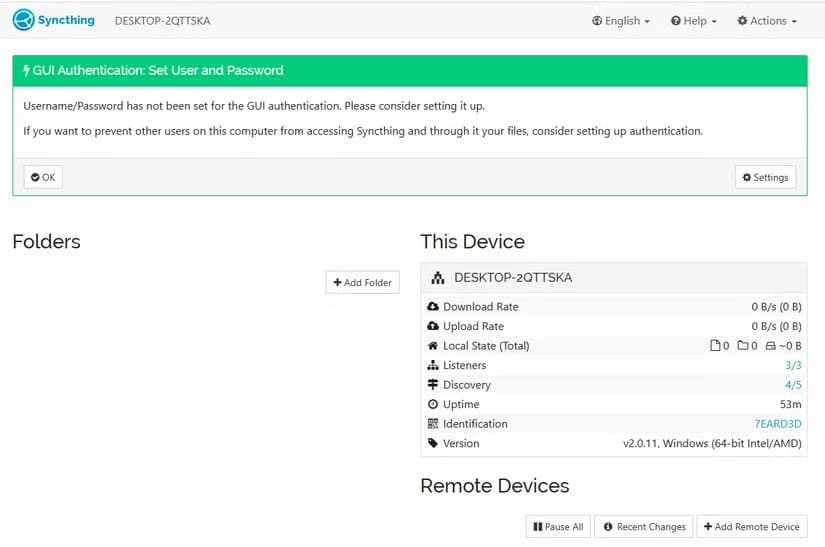Open the Help menu
This screenshot has width=825, height=547.
(694, 21)
